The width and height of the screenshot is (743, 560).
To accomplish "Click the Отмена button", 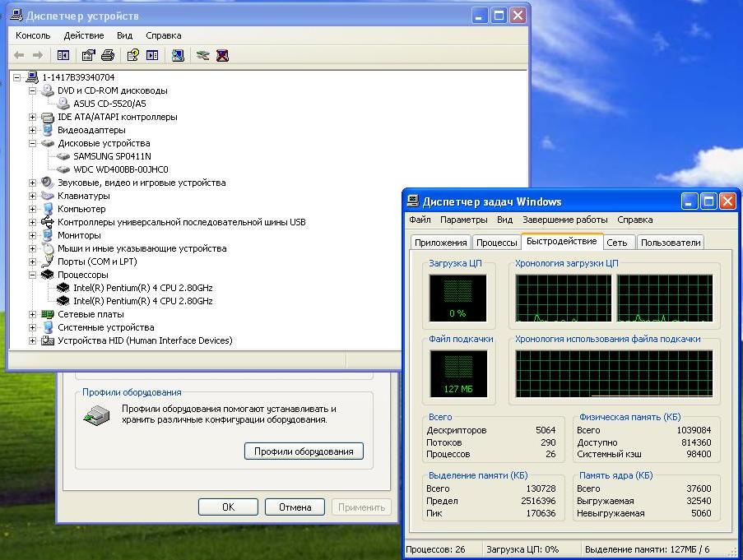I will coord(295,507).
